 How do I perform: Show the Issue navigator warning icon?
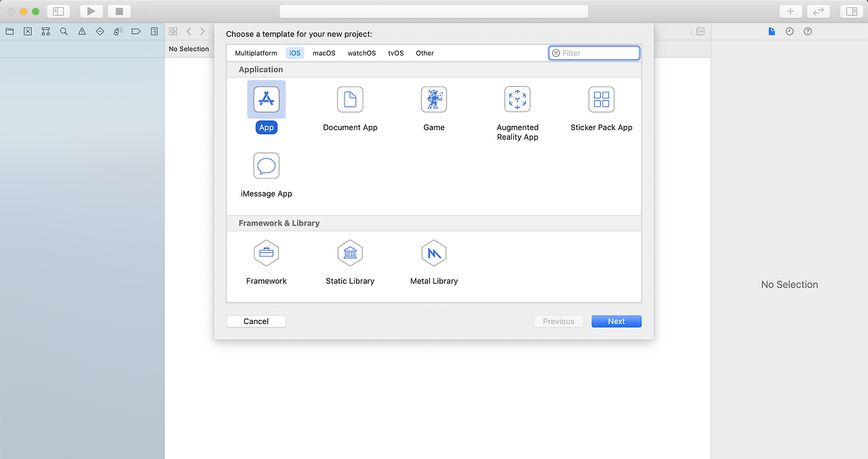pos(82,31)
